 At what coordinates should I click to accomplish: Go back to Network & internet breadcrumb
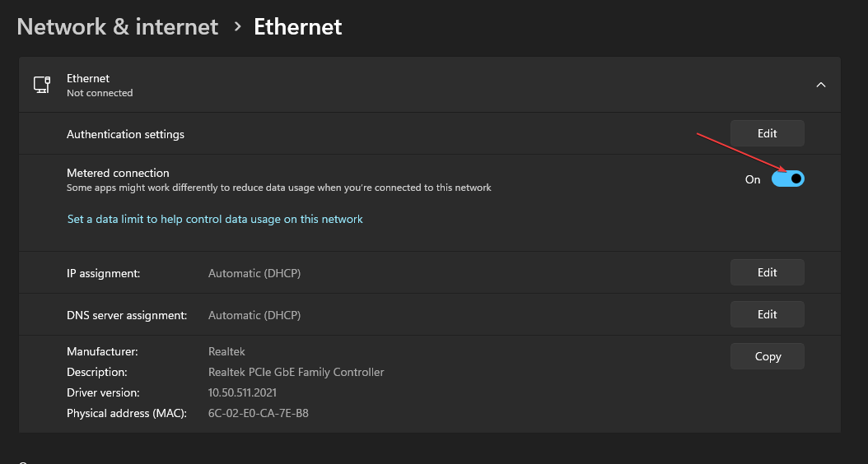pos(118,27)
